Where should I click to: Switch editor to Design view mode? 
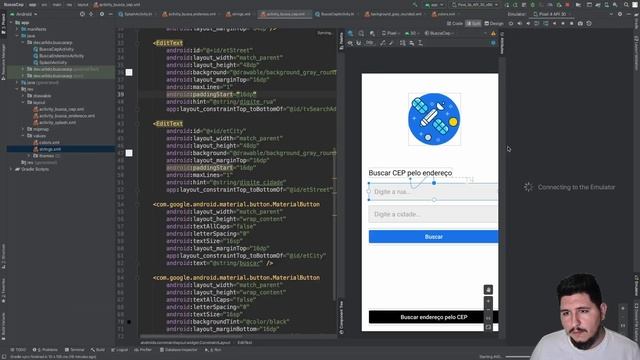(x=494, y=24)
